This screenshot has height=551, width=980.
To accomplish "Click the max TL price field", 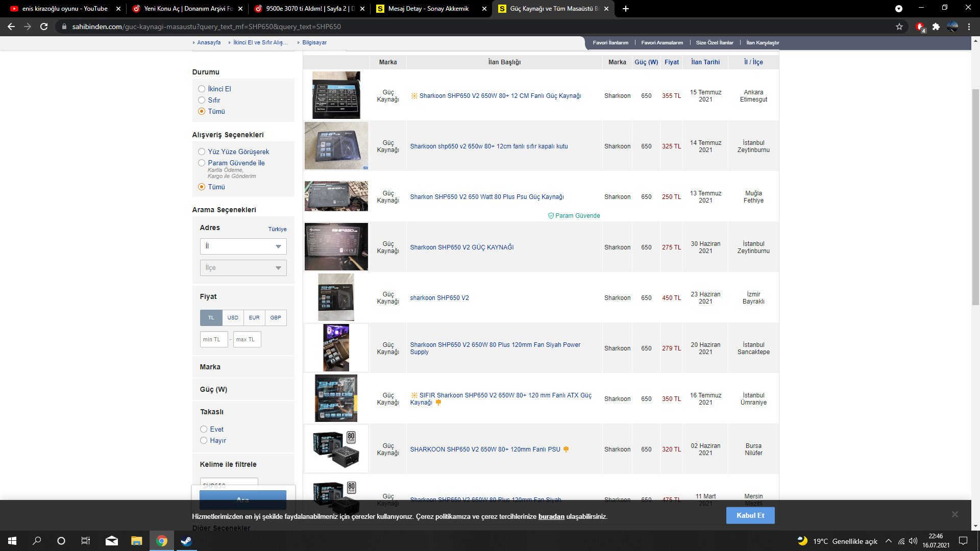I will pyautogui.click(x=247, y=339).
